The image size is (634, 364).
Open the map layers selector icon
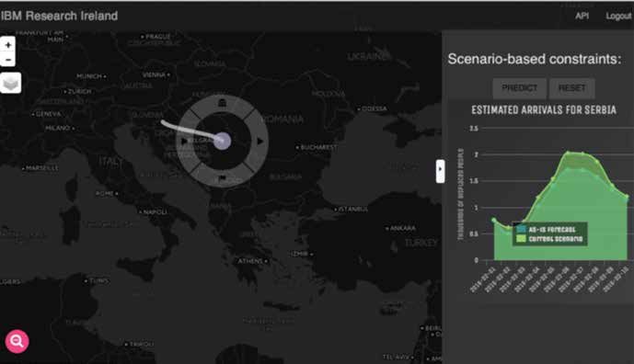10,84
